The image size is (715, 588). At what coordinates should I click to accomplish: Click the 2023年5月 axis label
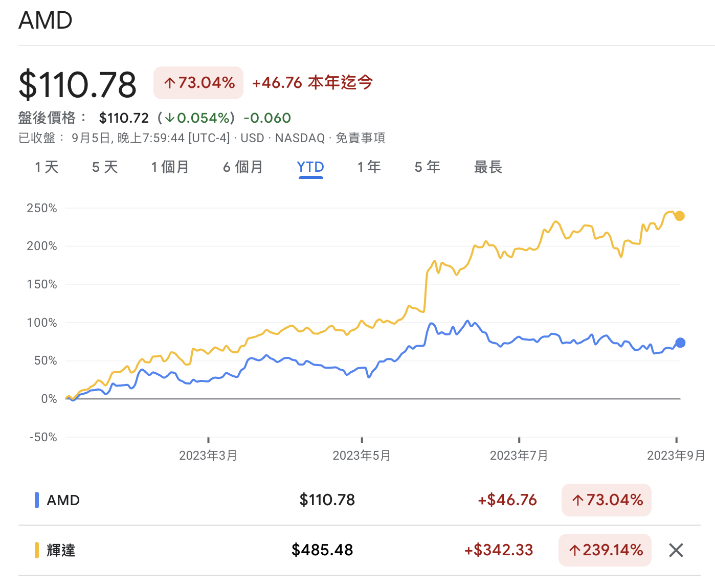pyautogui.click(x=362, y=456)
